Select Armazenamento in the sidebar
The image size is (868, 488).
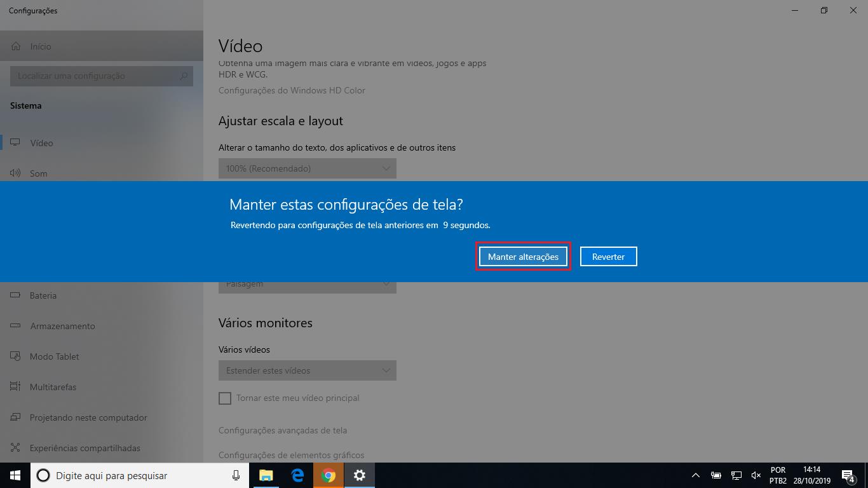102,326
